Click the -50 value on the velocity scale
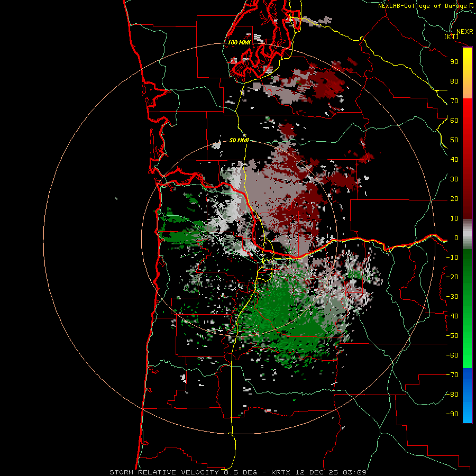The width and height of the screenshot is (476, 476). click(x=452, y=336)
